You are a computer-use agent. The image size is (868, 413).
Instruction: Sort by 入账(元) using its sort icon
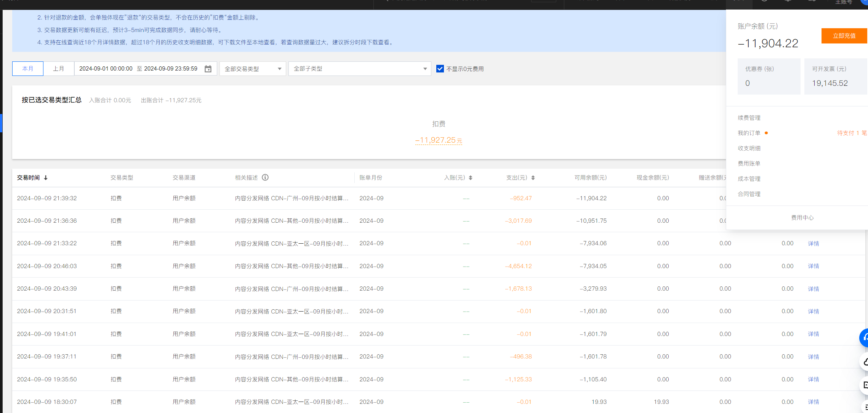pos(471,178)
